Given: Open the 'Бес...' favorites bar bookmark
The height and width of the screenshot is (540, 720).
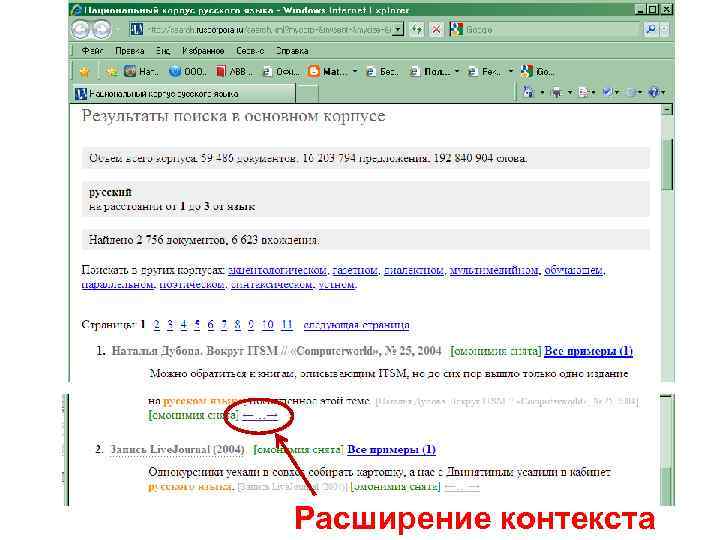Looking at the screenshot, I should [x=382, y=72].
